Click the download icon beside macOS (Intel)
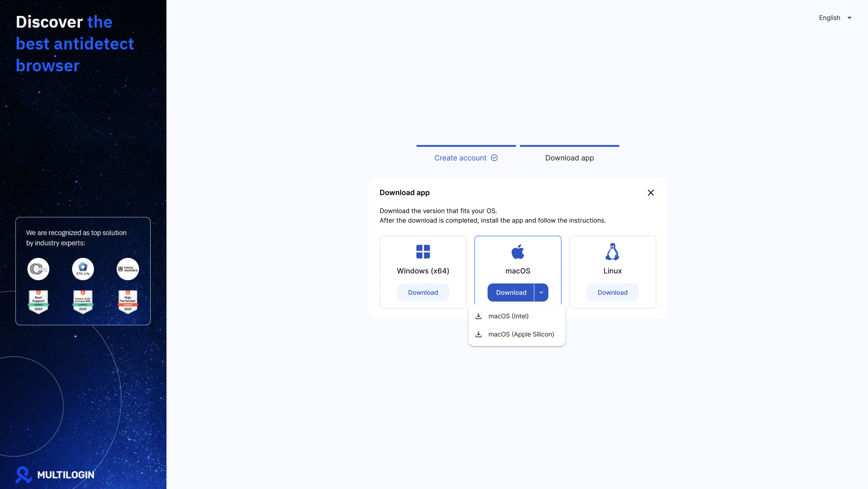Screen dimensions: 868x489 coord(478,316)
